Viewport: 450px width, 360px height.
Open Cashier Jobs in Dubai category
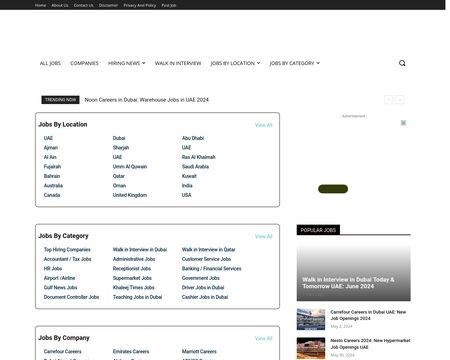coord(205,297)
